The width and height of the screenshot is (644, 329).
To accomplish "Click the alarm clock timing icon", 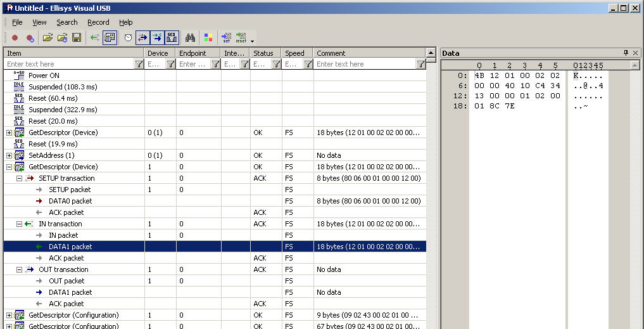I will coord(128,38).
